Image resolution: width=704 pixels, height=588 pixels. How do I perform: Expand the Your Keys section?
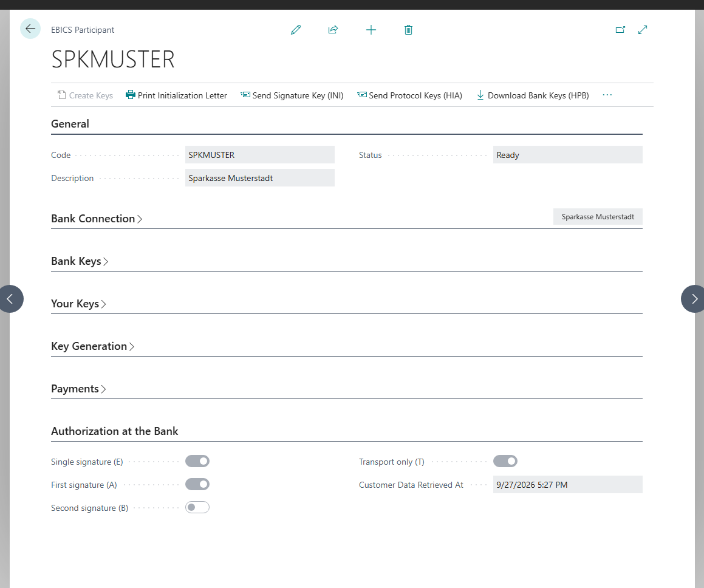click(78, 304)
